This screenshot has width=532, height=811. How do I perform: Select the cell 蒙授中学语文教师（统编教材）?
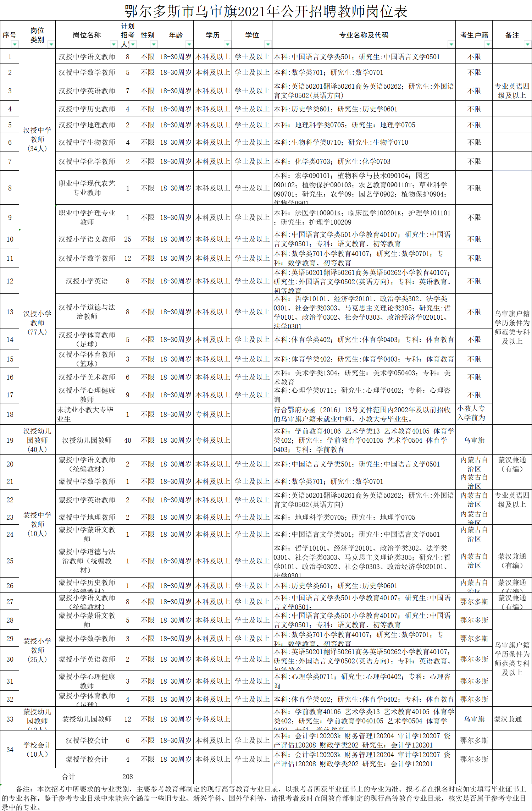pyautogui.click(x=87, y=464)
